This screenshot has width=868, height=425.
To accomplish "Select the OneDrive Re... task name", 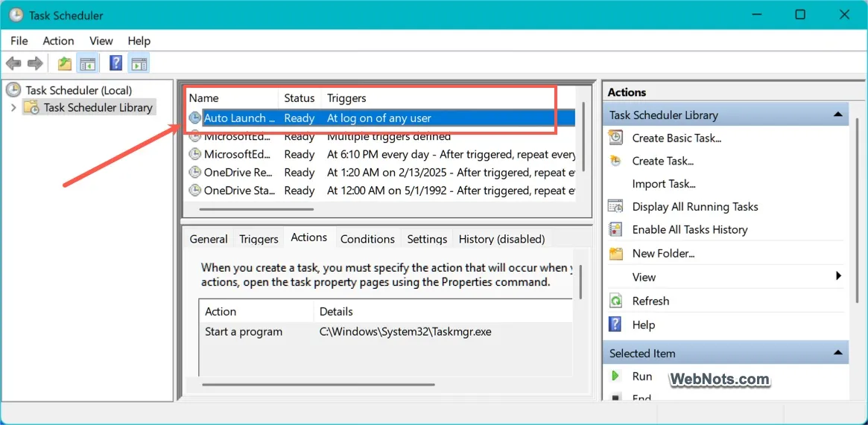I will tap(239, 173).
